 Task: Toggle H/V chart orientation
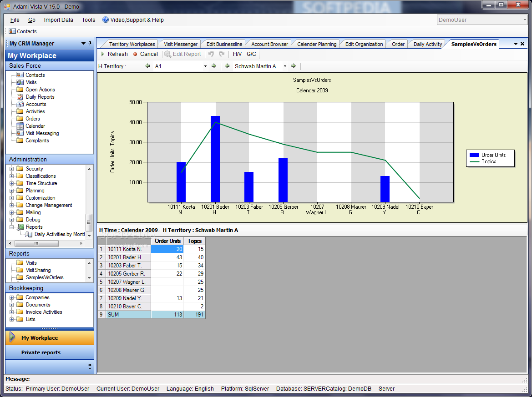[x=237, y=54]
